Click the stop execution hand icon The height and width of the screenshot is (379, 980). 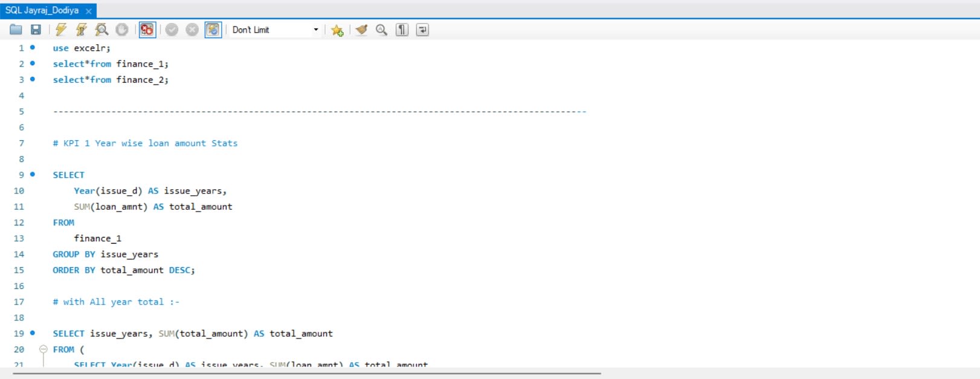pyautogui.click(x=122, y=30)
